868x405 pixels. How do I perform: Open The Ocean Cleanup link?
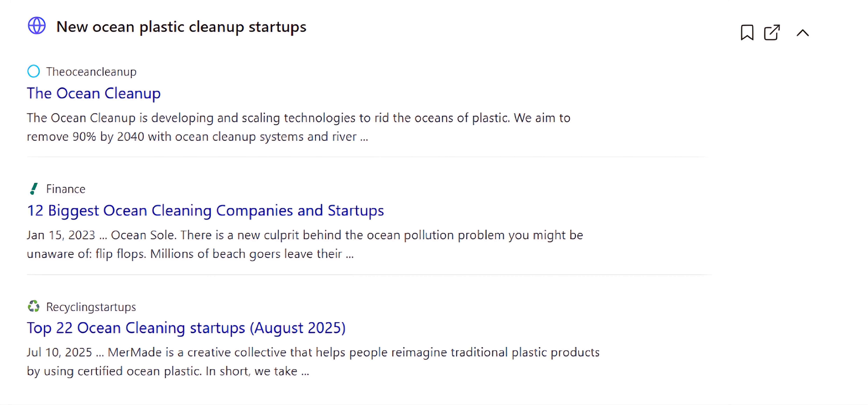point(94,93)
